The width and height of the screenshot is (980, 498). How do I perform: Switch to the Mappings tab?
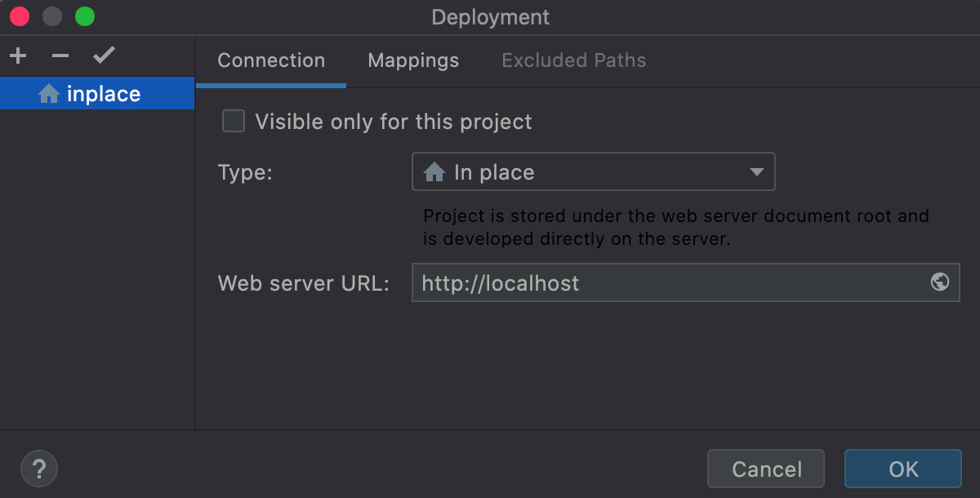pos(412,60)
